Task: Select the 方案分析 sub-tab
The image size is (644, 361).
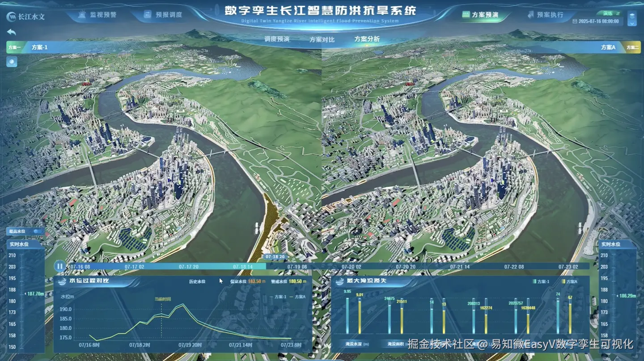Action: [367, 39]
